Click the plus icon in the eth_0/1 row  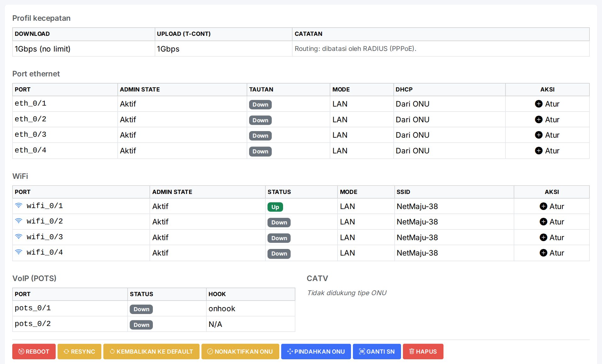click(538, 104)
